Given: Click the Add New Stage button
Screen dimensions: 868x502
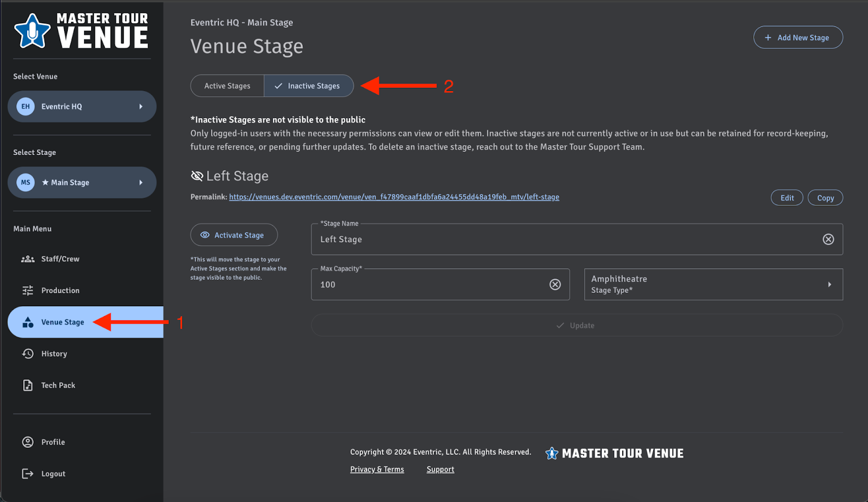Looking at the screenshot, I should (x=797, y=37).
